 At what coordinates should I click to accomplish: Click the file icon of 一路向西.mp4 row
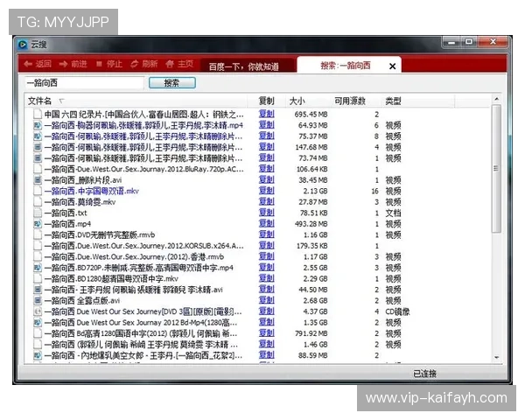coord(38,224)
